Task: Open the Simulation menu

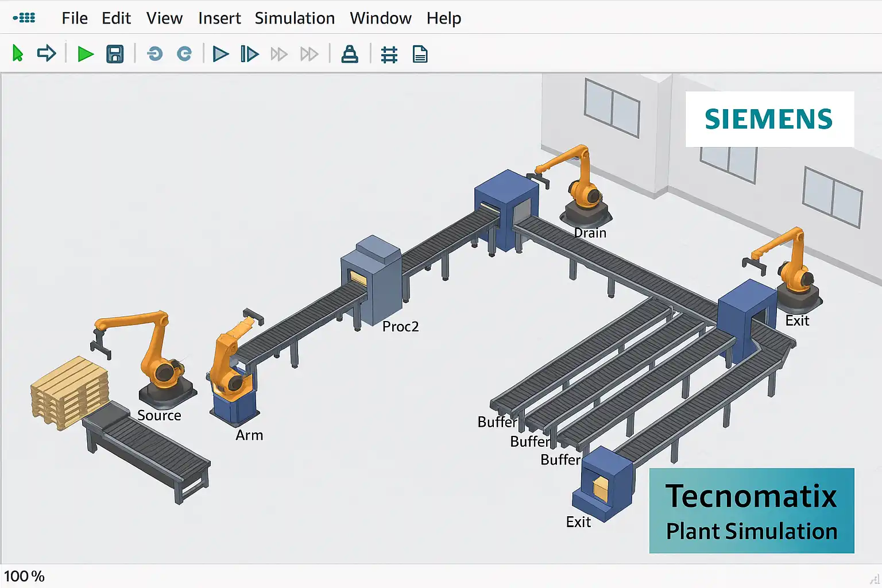Action: pyautogui.click(x=295, y=18)
